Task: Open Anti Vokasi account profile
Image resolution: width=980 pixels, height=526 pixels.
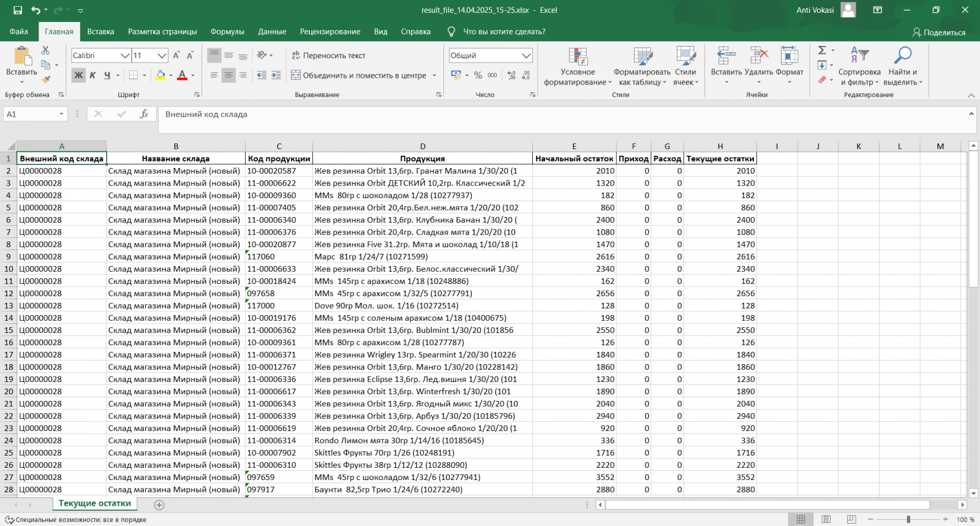Action: (826, 10)
